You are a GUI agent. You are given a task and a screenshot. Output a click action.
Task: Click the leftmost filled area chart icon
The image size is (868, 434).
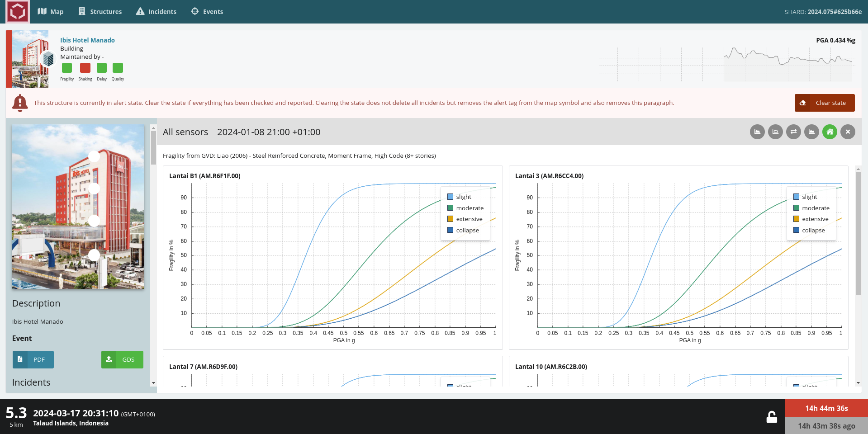[757, 132]
